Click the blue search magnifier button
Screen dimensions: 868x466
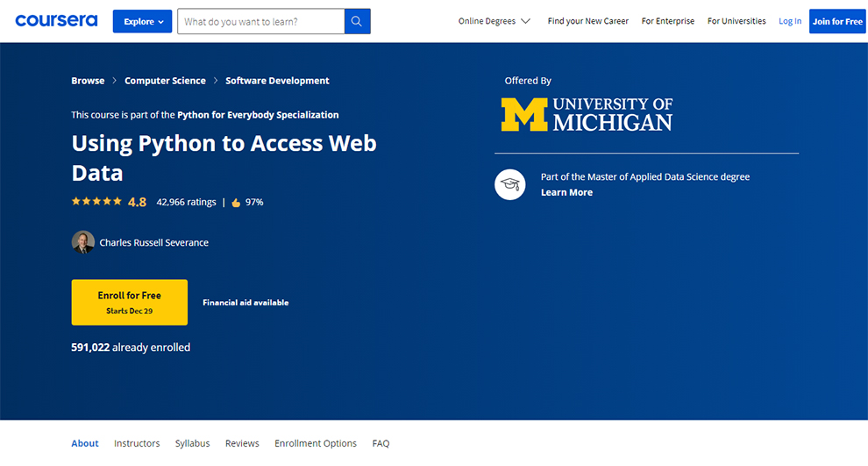[357, 21]
